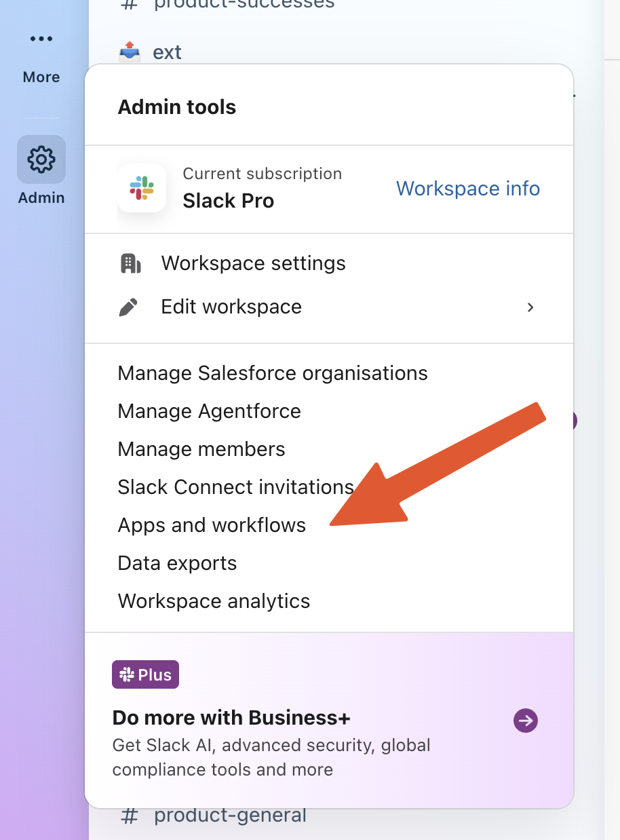Open Workspace analytics
620x840 pixels.
click(214, 601)
